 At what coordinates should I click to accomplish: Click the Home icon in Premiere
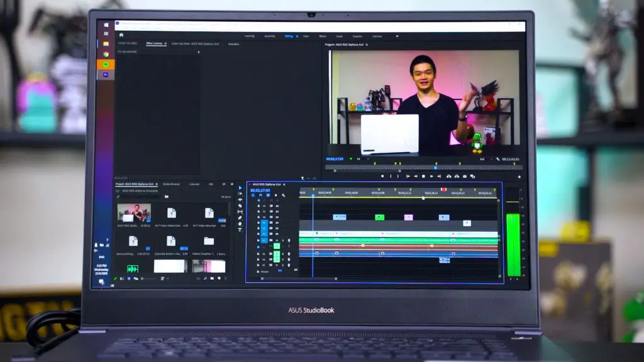click(121, 35)
